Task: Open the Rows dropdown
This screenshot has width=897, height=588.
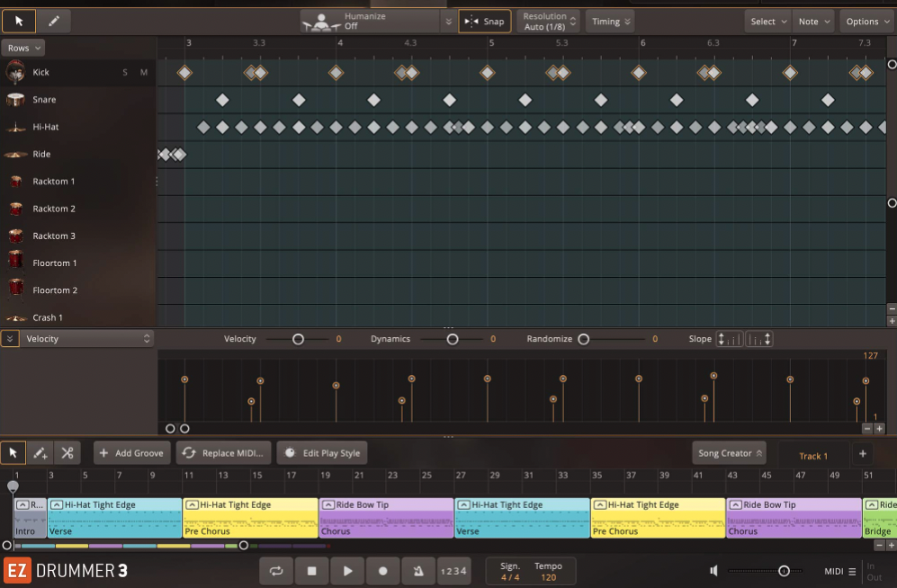Action: [23, 48]
